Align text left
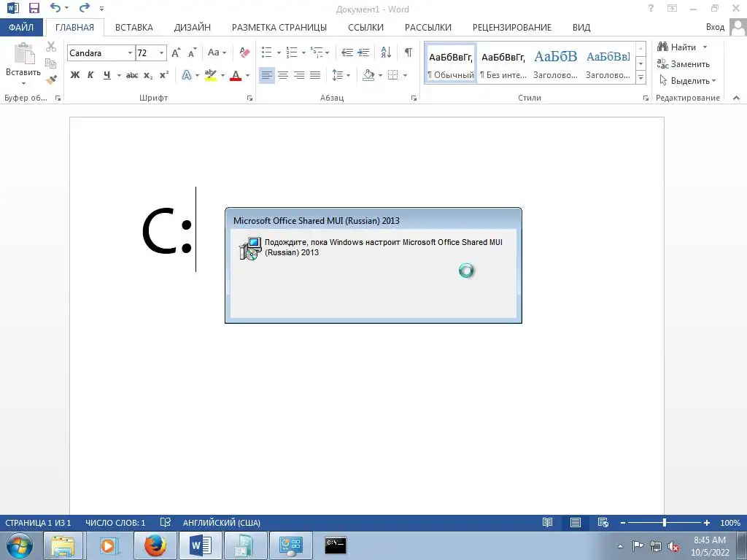 click(x=267, y=75)
